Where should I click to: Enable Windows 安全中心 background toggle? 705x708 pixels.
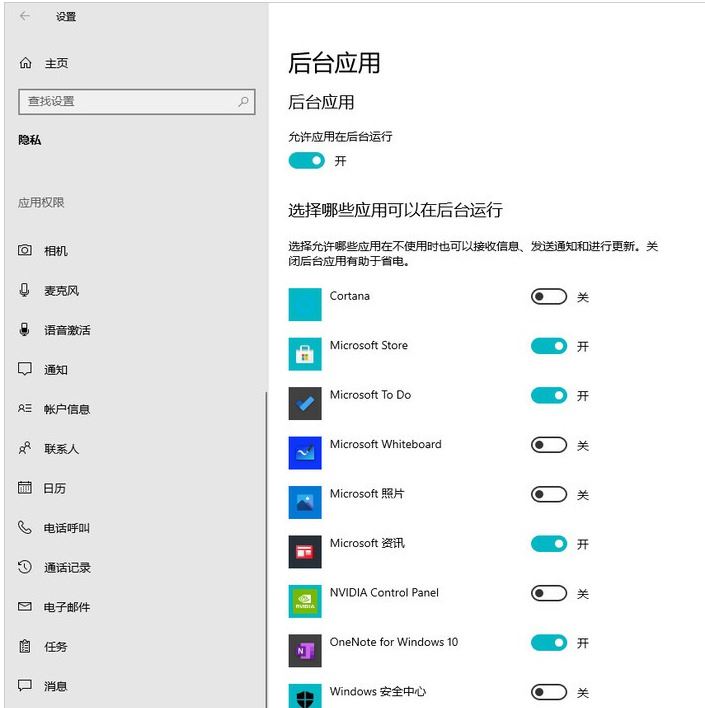click(x=549, y=692)
